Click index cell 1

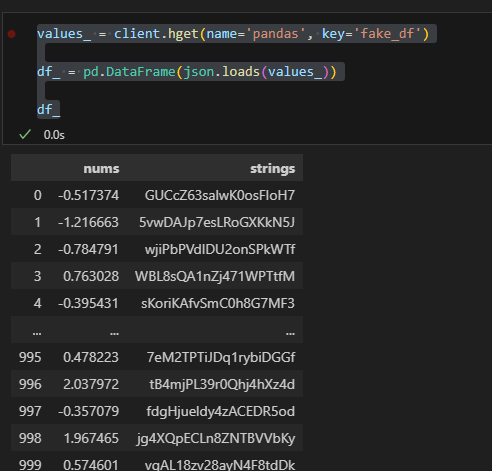pos(38,222)
